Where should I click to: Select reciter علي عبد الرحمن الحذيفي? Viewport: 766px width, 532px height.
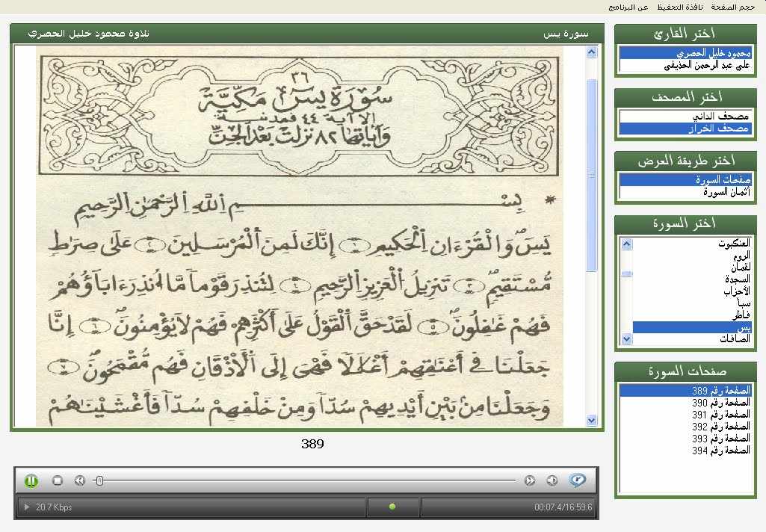click(685, 65)
